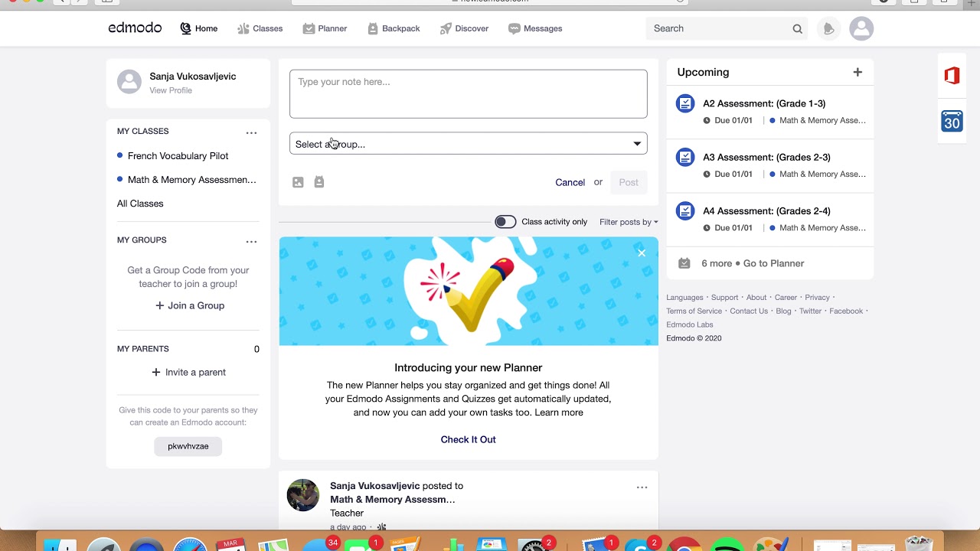Open My Classes options ellipsis
Image resolution: width=980 pixels, height=551 pixels.
click(x=251, y=132)
